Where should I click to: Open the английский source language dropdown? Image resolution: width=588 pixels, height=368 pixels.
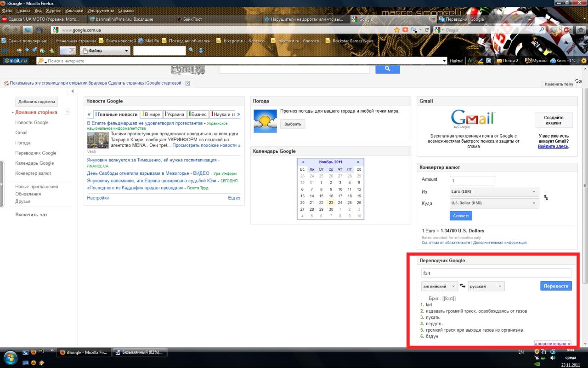pos(440,286)
